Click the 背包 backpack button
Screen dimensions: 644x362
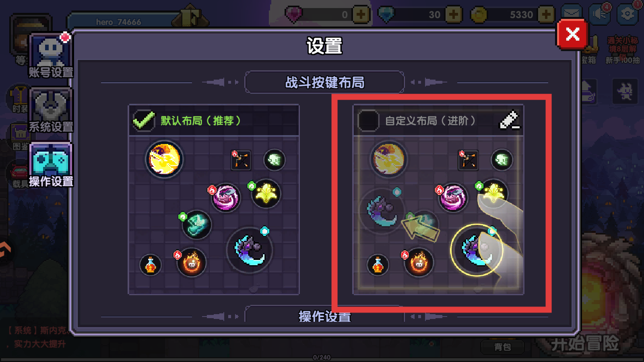tap(503, 347)
